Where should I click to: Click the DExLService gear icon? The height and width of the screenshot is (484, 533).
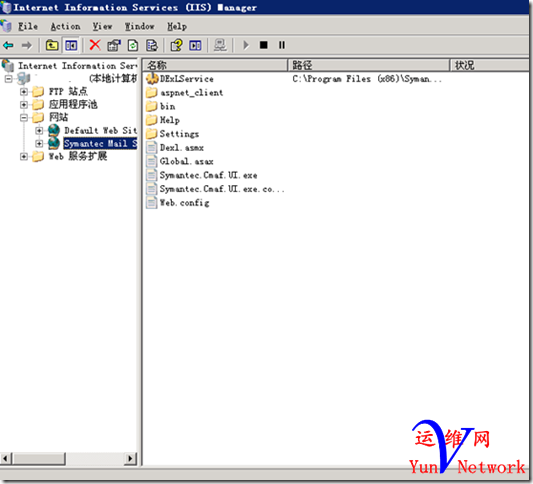(152, 79)
